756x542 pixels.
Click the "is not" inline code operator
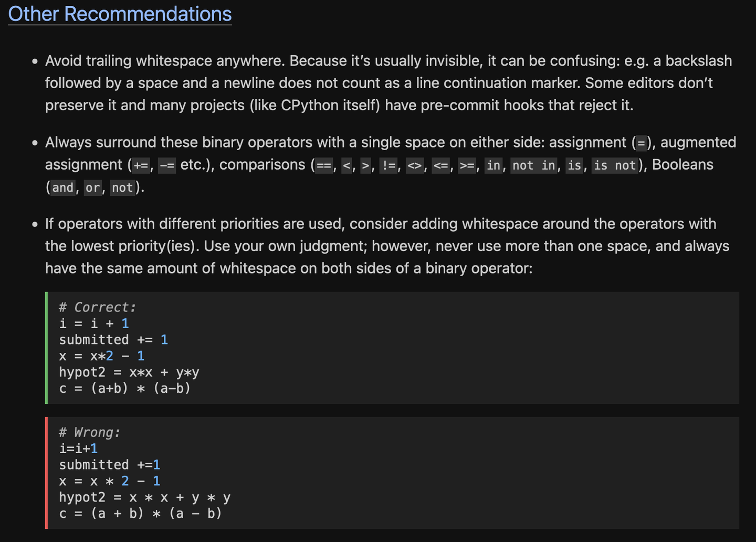pos(614,165)
